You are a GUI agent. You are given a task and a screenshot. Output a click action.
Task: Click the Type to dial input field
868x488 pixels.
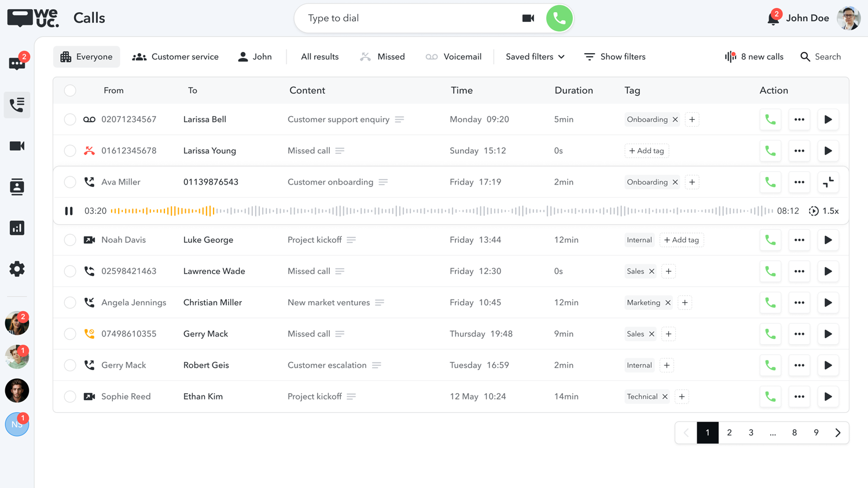pyautogui.click(x=376, y=18)
